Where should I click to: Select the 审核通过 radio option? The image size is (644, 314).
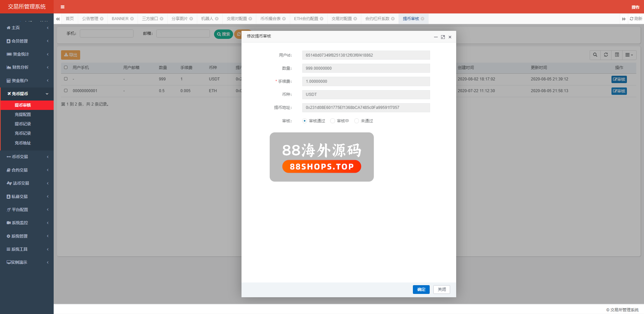(x=305, y=121)
